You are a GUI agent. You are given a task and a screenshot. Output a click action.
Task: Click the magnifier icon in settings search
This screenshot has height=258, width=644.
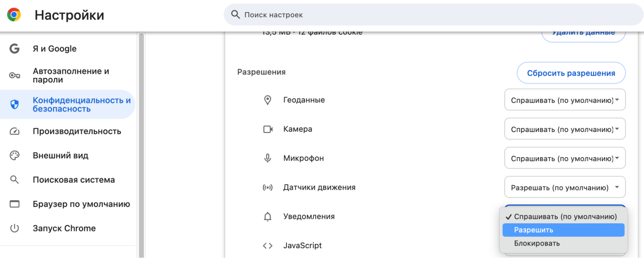click(235, 14)
